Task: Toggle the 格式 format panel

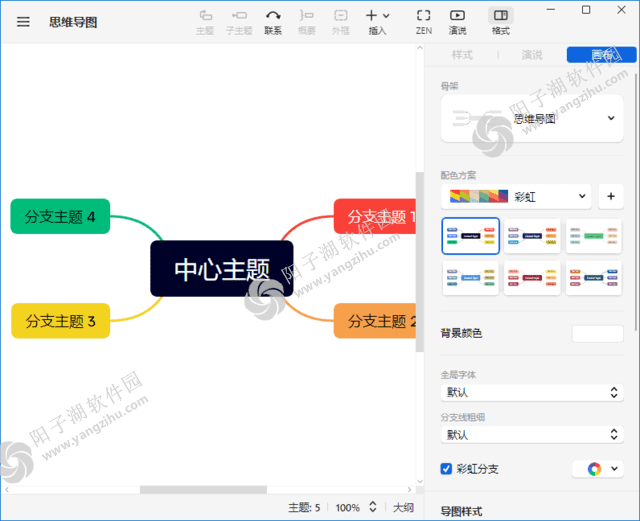Action: [x=501, y=22]
